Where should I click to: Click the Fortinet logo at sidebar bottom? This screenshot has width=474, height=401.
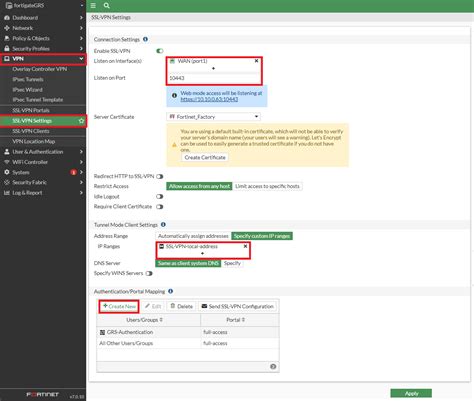pos(42,395)
